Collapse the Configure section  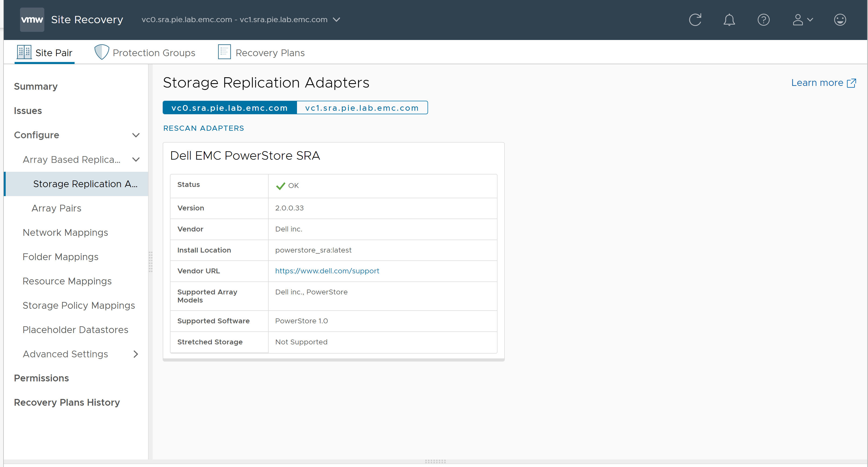click(x=136, y=135)
